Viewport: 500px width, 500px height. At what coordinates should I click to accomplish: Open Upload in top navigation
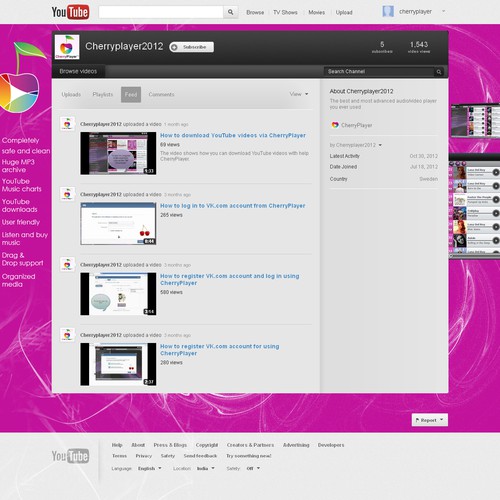(x=344, y=12)
